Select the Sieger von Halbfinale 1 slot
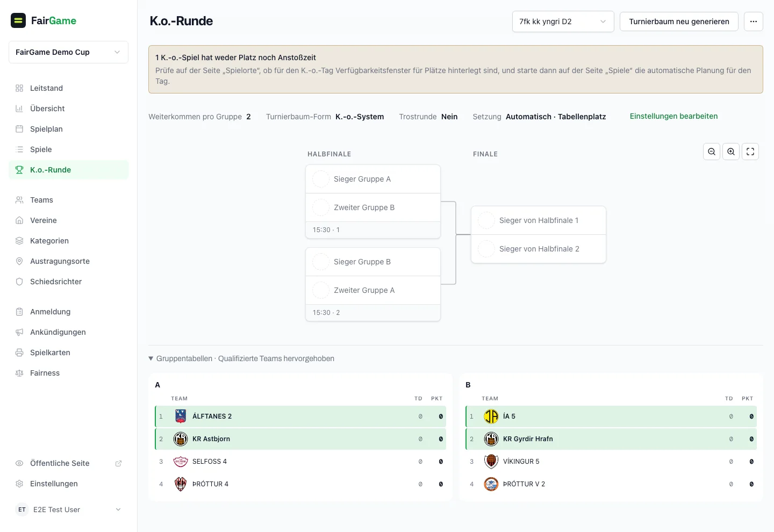 coord(539,220)
